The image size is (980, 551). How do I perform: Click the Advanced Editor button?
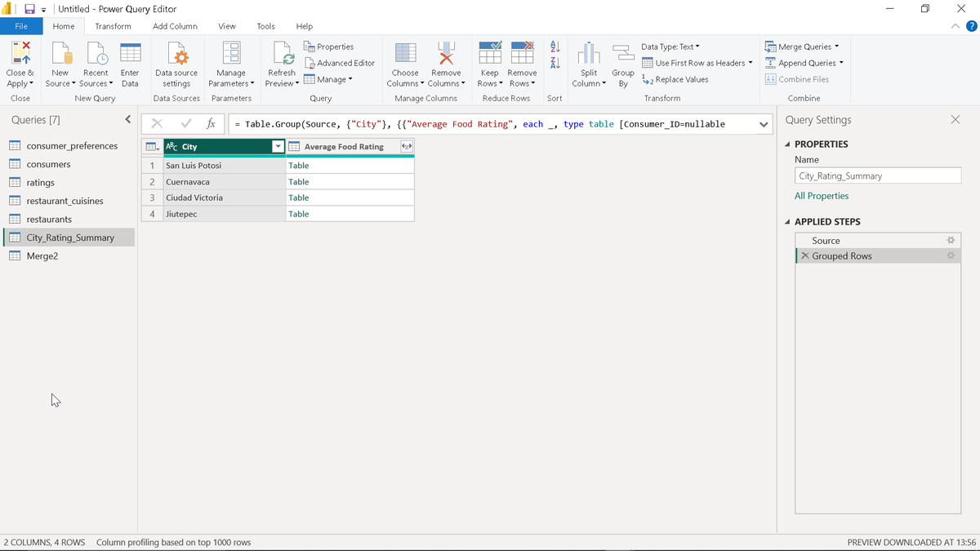point(340,63)
